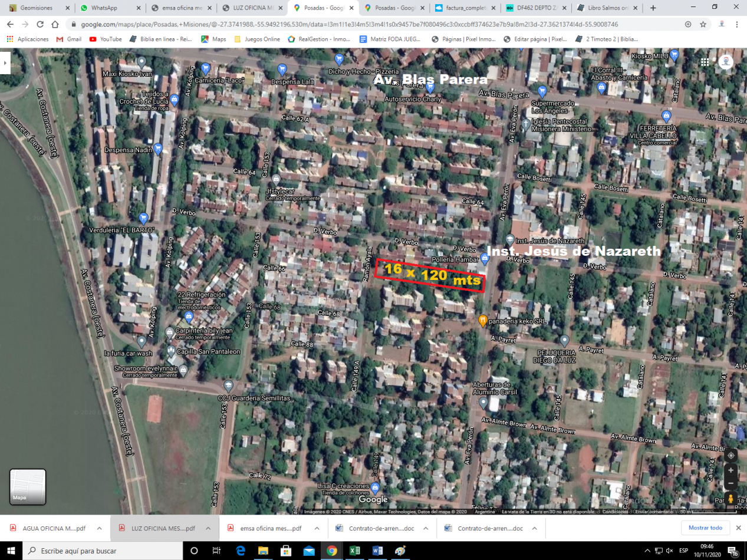The width and height of the screenshot is (747, 560).
Task: Expand the collapsed Maps side panel arrow
Action: 5,64
